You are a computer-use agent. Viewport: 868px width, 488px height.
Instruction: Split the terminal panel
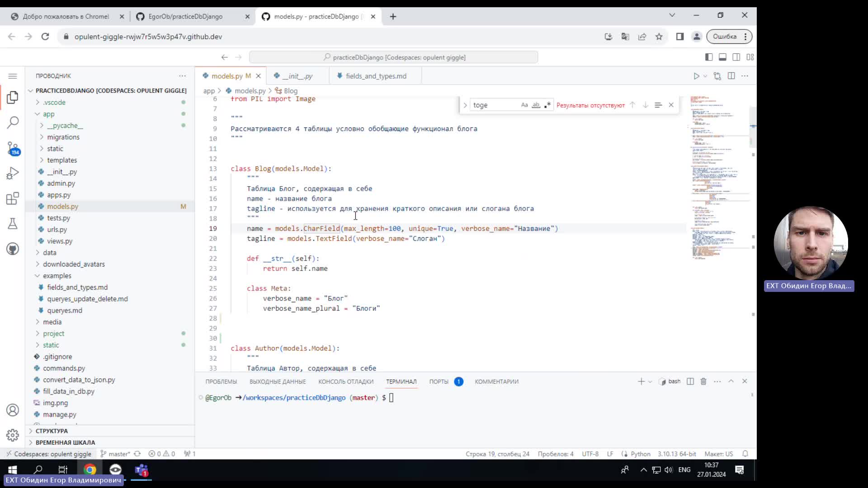[x=690, y=381]
